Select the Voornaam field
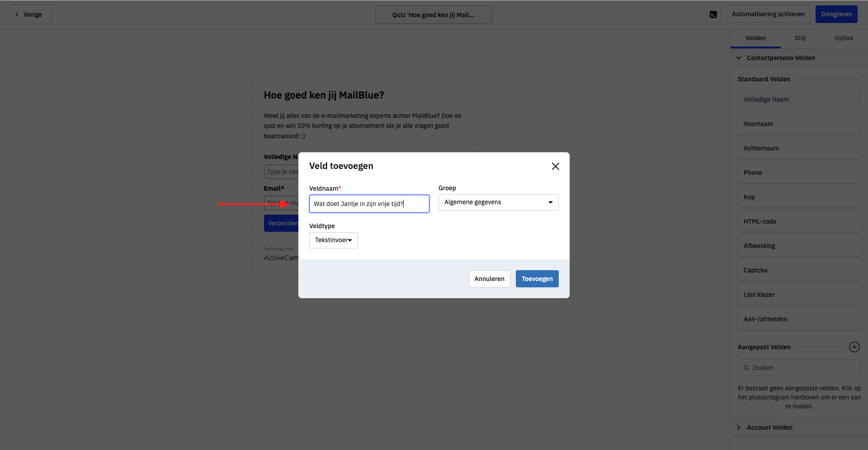This screenshot has height=450, width=868. [799, 124]
